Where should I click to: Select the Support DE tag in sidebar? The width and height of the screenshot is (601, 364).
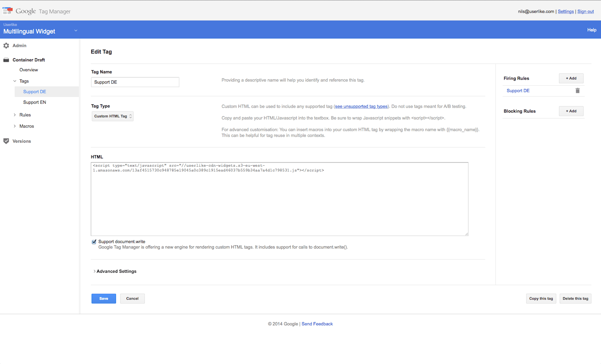[x=34, y=92]
